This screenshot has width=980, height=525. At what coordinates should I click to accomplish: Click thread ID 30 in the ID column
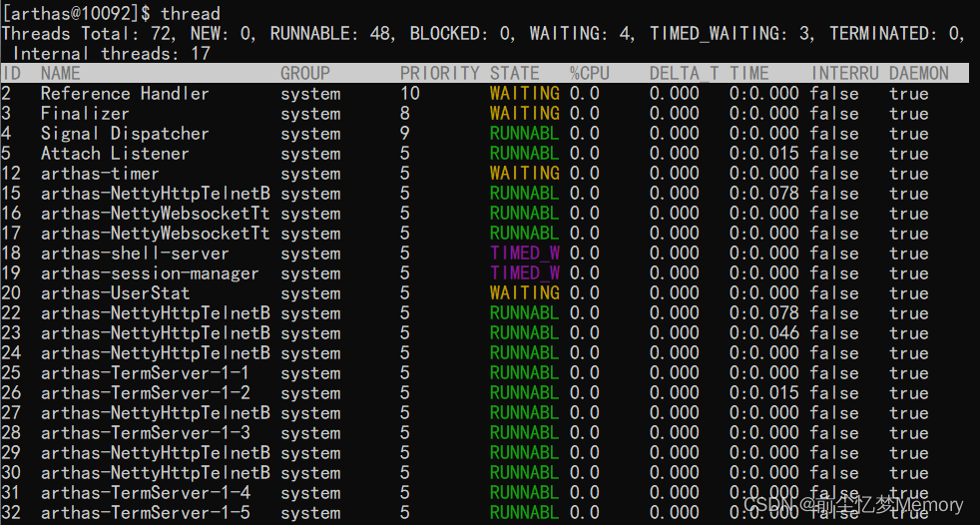(x=11, y=473)
